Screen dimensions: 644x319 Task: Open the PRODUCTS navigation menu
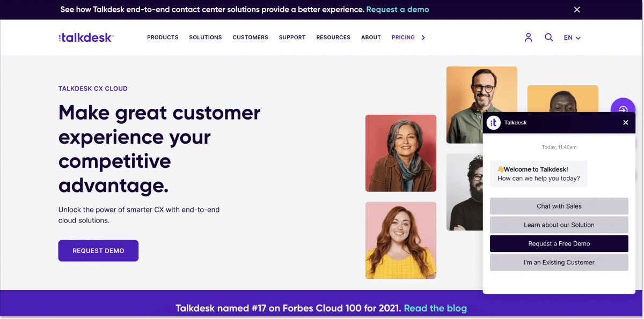163,37
